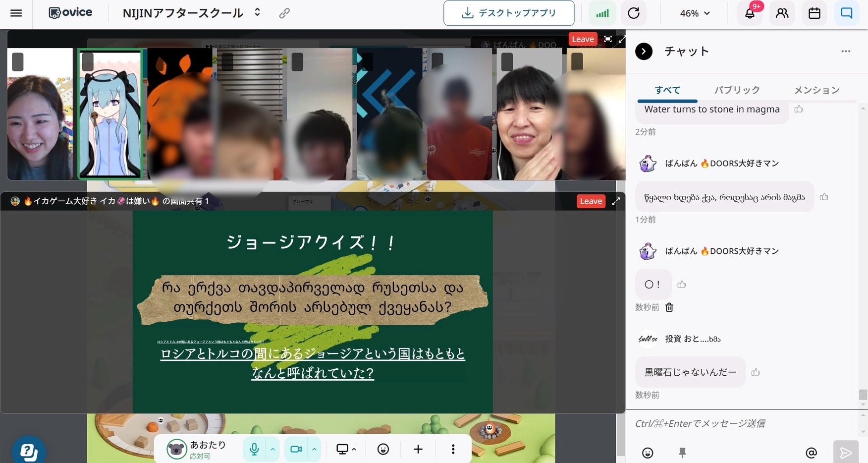Focus the chat message input field
The width and height of the screenshot is (868, 463).
pos(742,423)
